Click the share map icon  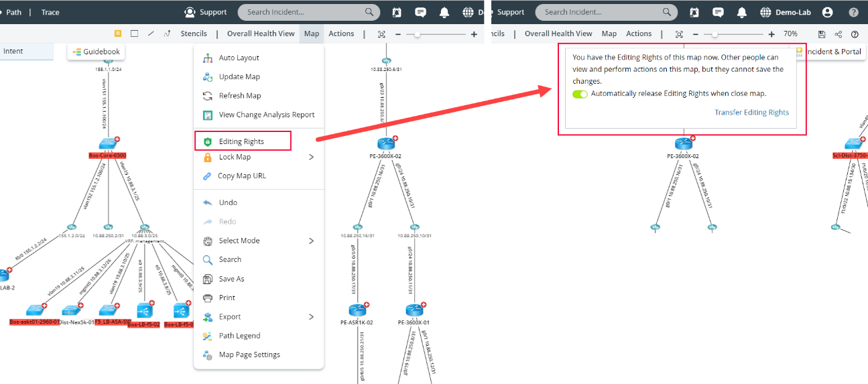click(839, 34)
